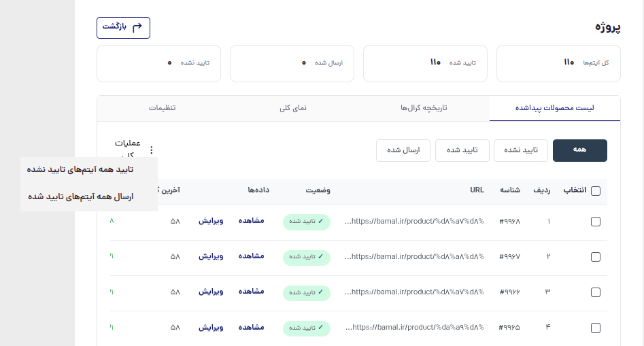644x346 pixels.
Task: Select the checkbox for row 3
Action: coord(596,292)
